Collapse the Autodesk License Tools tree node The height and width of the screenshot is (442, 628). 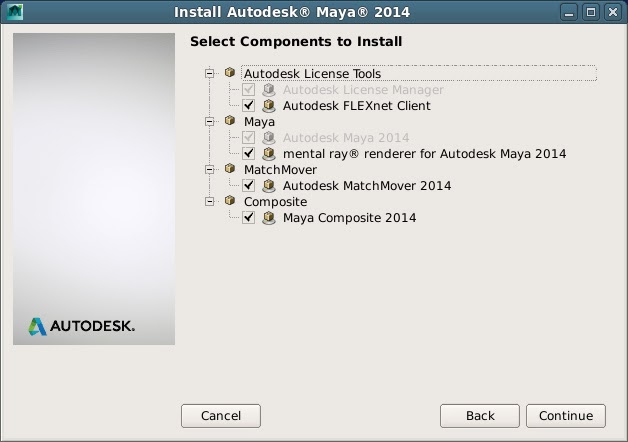click(209, 73)
